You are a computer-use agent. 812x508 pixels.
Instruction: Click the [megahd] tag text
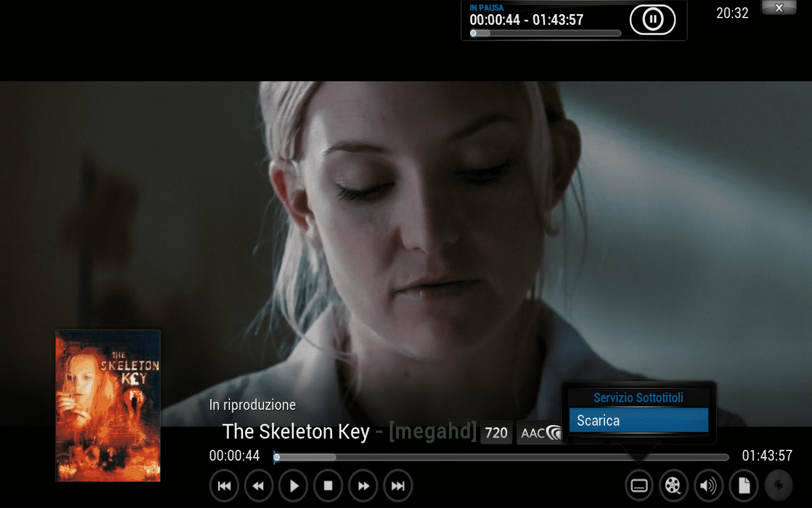tap(433, 432)
